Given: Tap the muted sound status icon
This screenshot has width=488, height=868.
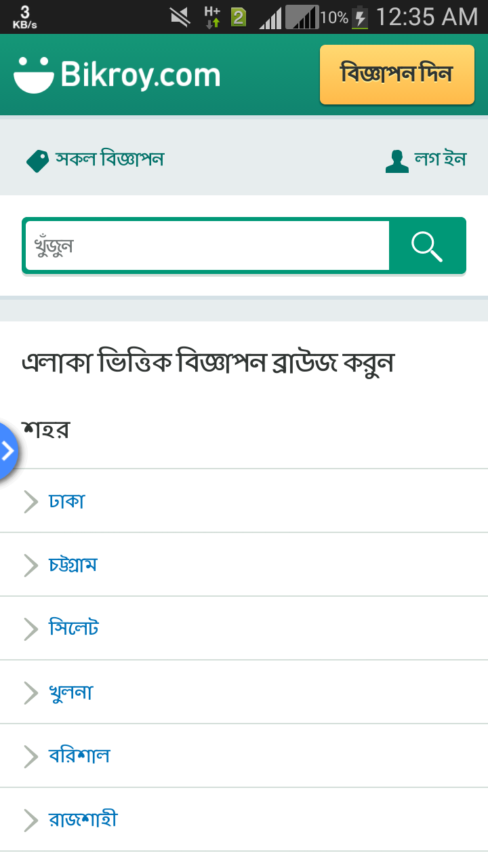Looking at the screenshot, I should (180, 16).
